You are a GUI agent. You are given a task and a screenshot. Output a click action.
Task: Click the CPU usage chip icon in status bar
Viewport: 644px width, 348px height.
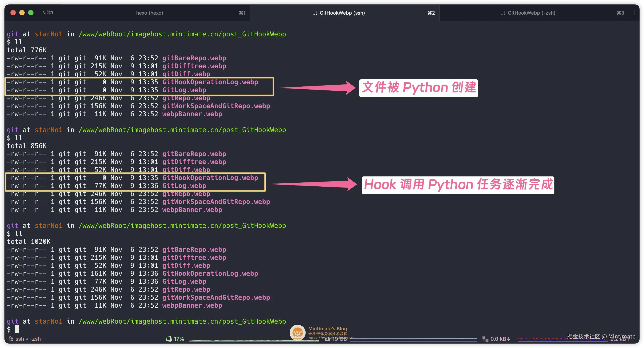(x=169, y=338)
